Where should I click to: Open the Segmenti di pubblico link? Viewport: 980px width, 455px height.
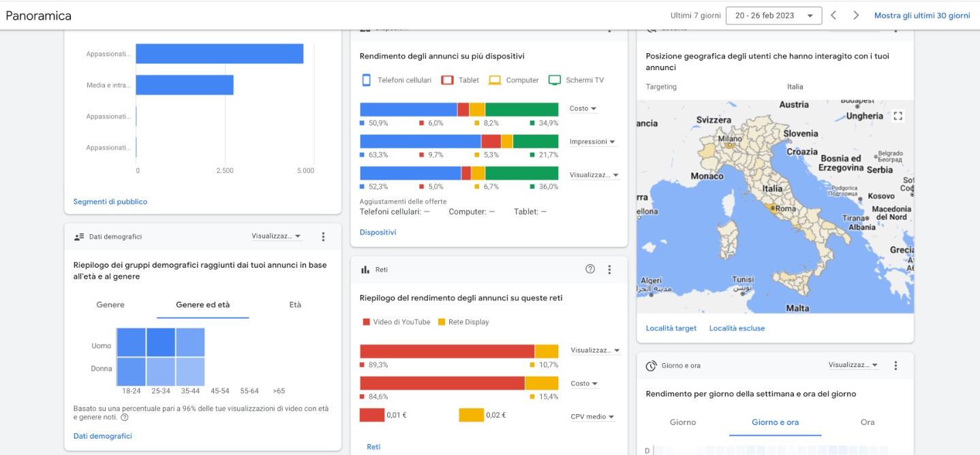click(x=110, y=202)
